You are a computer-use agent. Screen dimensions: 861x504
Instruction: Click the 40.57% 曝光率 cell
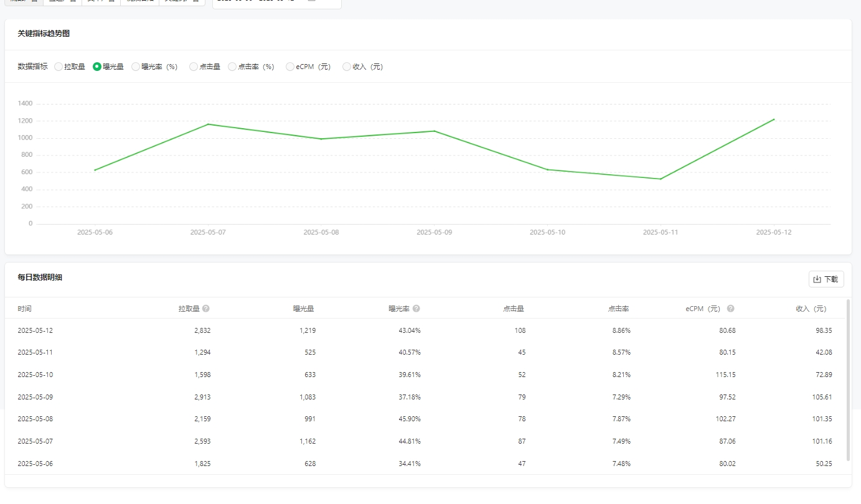click(x=410, y=352)
